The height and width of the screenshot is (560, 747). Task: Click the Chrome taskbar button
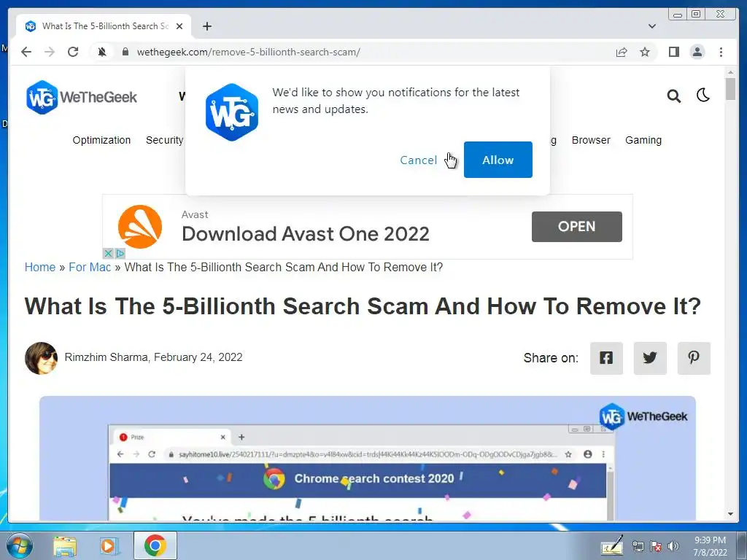tap(155, 545)
